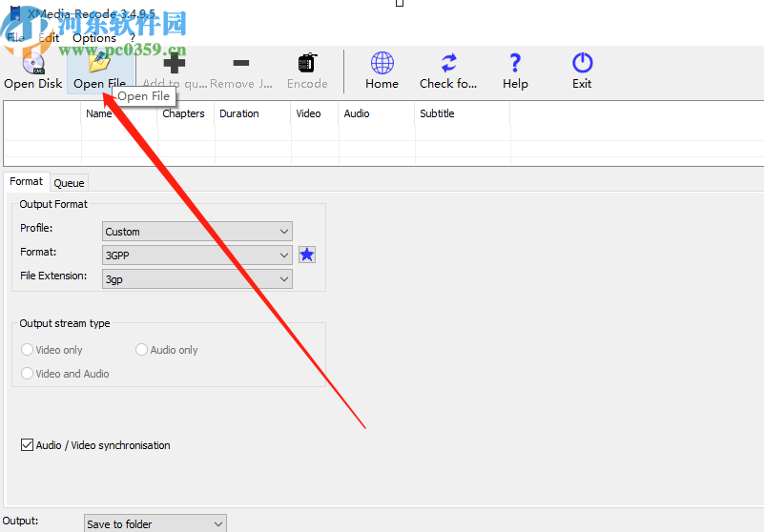This screenshot has height=532, width=764.
Task: Click the Video column header
Action: pyautogui.click(x=315, y=113)
